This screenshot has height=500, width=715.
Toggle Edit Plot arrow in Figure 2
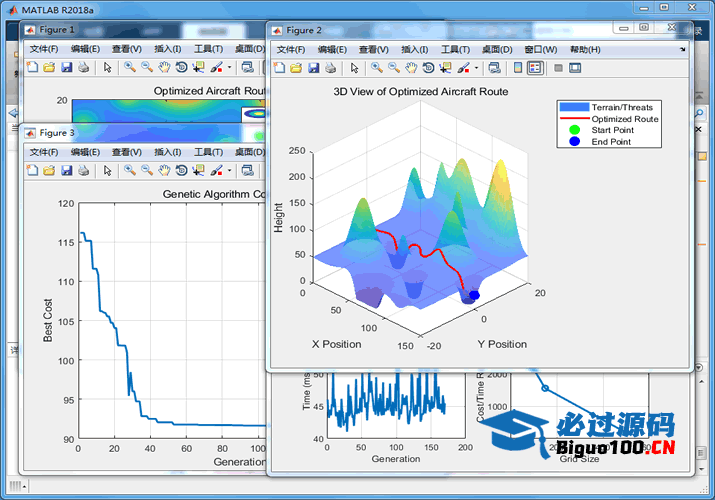pos(354,68)
